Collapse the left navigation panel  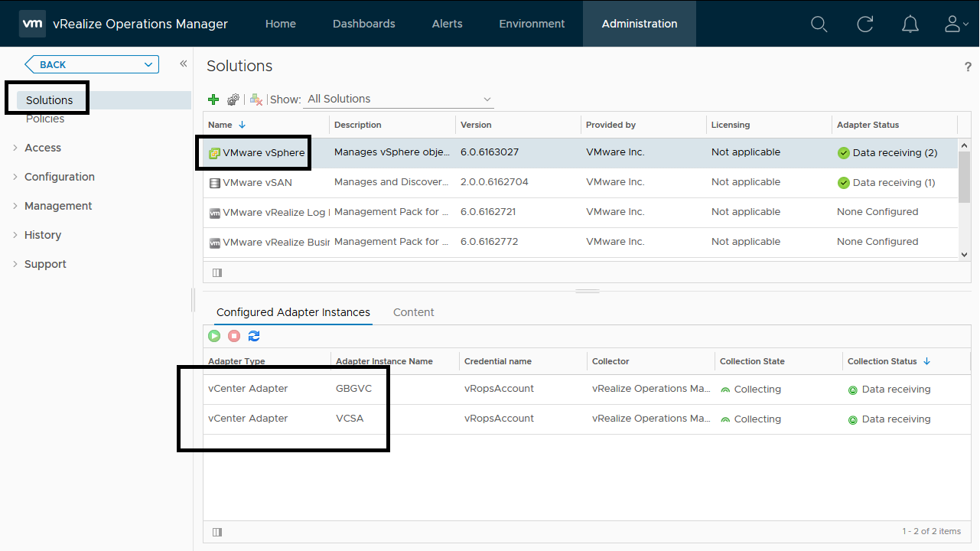click(184, 64)
